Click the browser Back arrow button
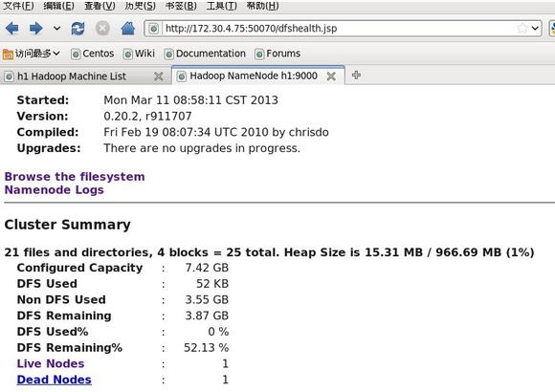 coord(12,29)
